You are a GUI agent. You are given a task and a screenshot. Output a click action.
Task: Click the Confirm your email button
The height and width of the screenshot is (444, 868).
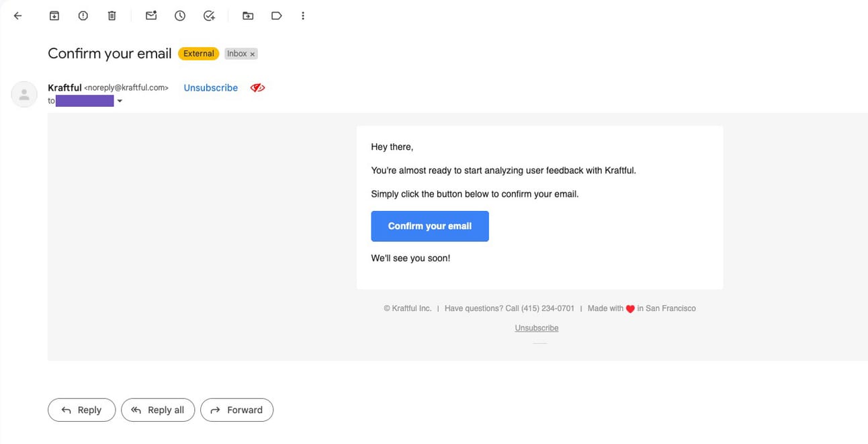click(430, 226)
